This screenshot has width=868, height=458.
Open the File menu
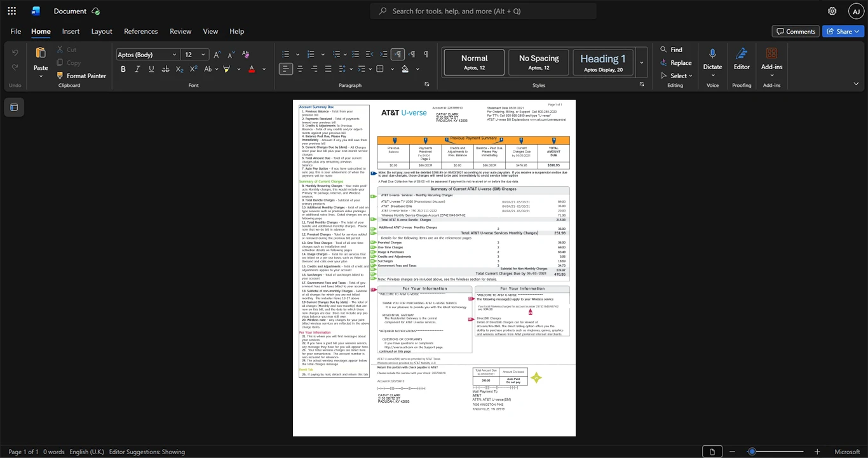tap(16, 31)
